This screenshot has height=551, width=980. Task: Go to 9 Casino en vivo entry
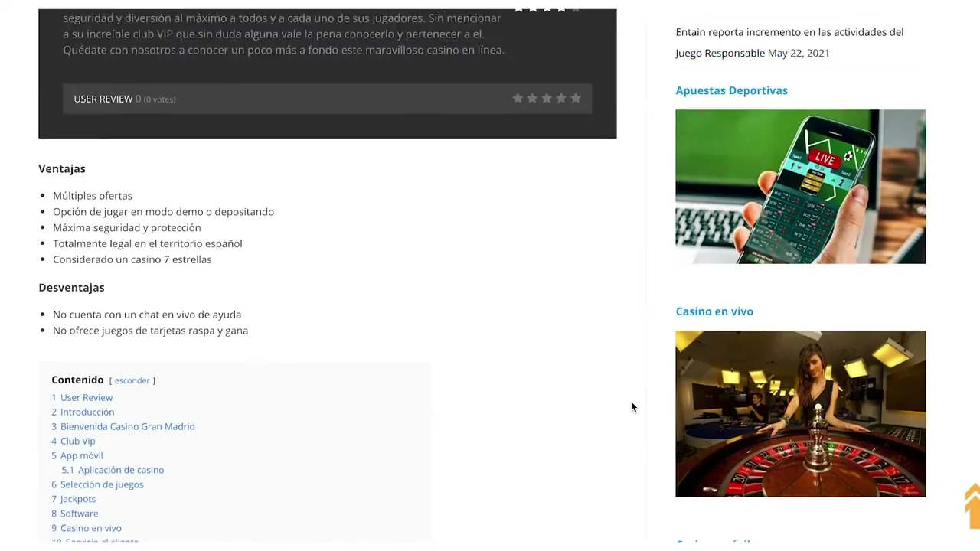87,528
